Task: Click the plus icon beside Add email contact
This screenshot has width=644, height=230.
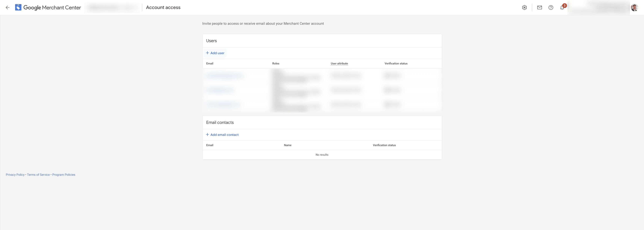Action: coord(207,135)
